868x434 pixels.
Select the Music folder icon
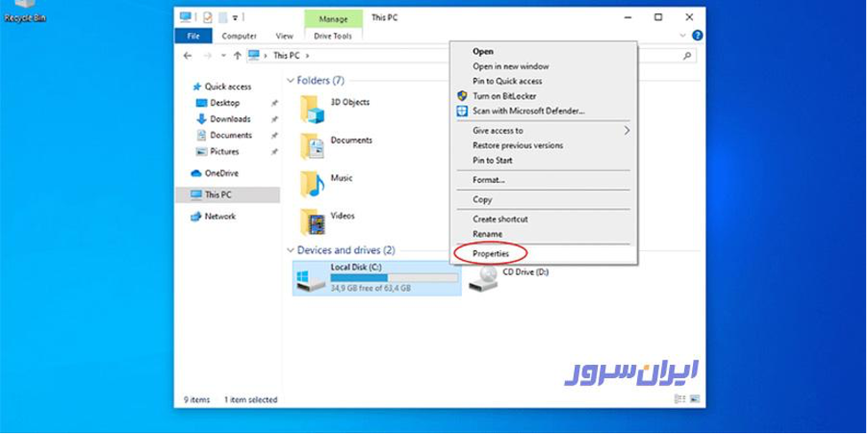(x=312, y=184)
